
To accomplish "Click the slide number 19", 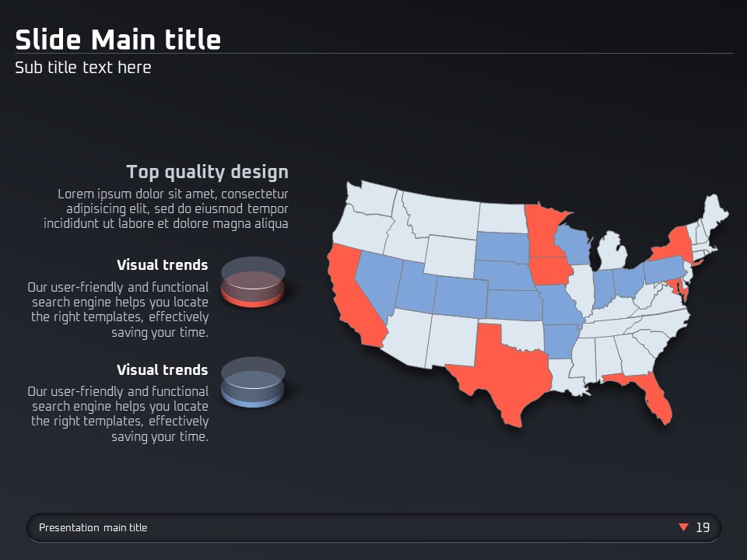I will [x=703, y=527].
